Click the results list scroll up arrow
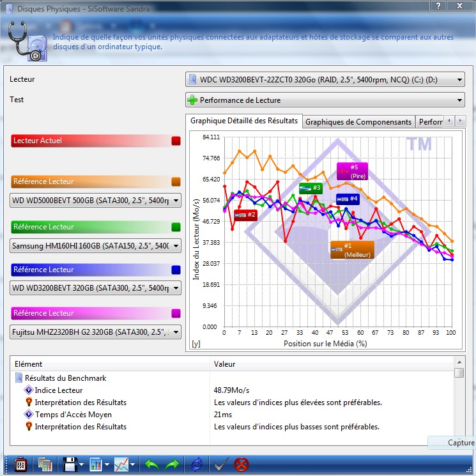476x476 pixels. point(459,362)
